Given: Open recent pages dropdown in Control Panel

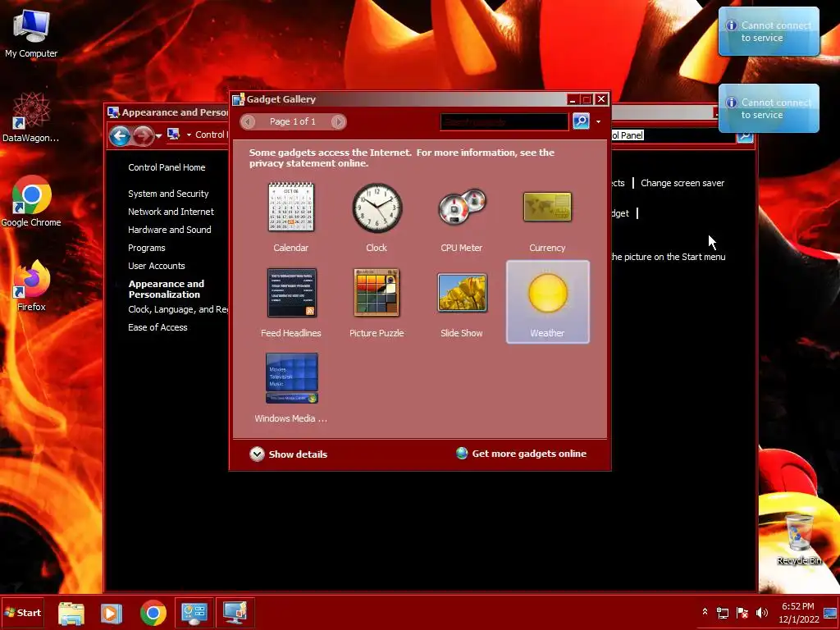Looking at the screenshot, I should click(x=158, y=136).
